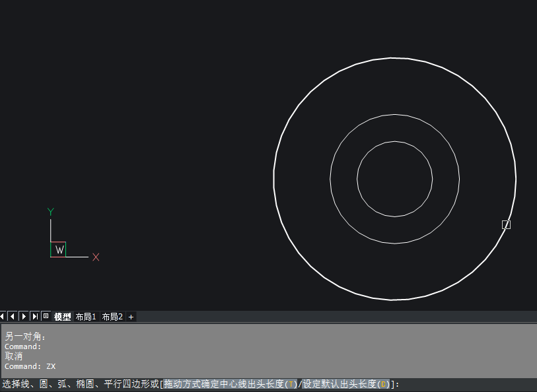Click the 'Command: ZX' history line
This screenshot has height=392, width=537.
pos(30,366)
